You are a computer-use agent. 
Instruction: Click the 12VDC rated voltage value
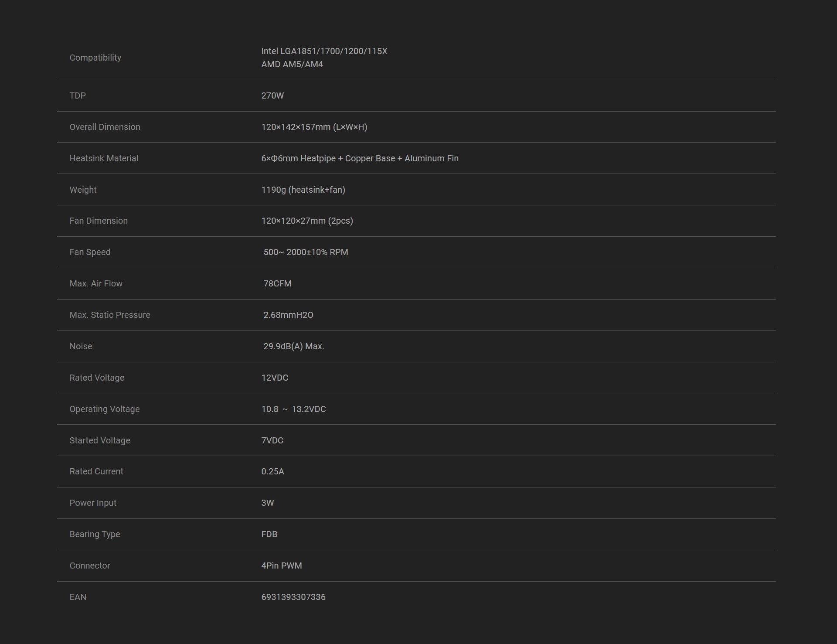coord(274,378)
